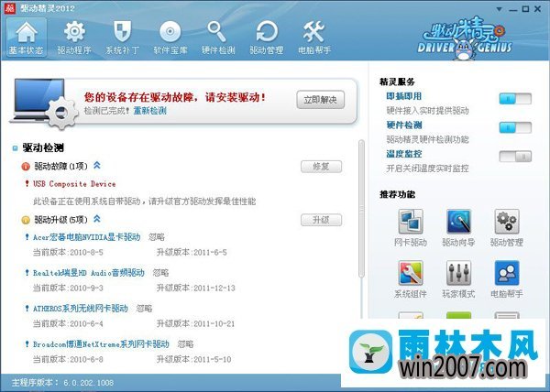Open the 基本状态 home tab
The image size is (550, 392).
point(27,38)
